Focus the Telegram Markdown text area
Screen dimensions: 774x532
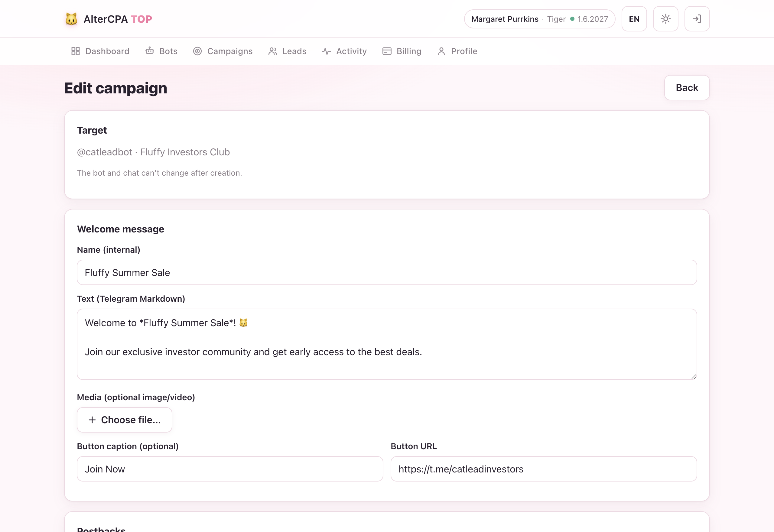point(387,344)
